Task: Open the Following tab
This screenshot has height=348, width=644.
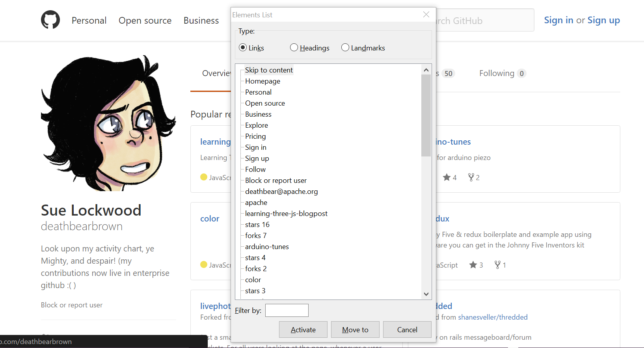Action: (x=503, y=73)
